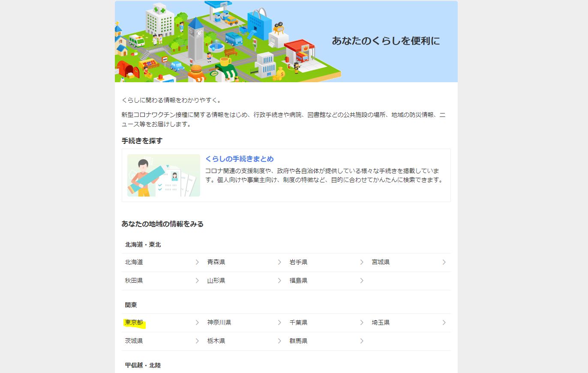Select 青森県 prefecture

point(216,262)
